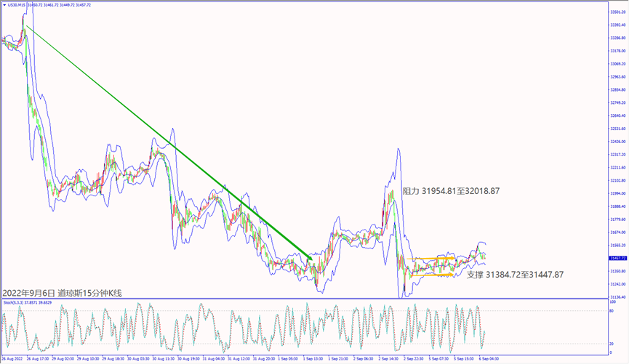Select the support label 支撑 31384.72至31447.87

[x=515, y=275]
